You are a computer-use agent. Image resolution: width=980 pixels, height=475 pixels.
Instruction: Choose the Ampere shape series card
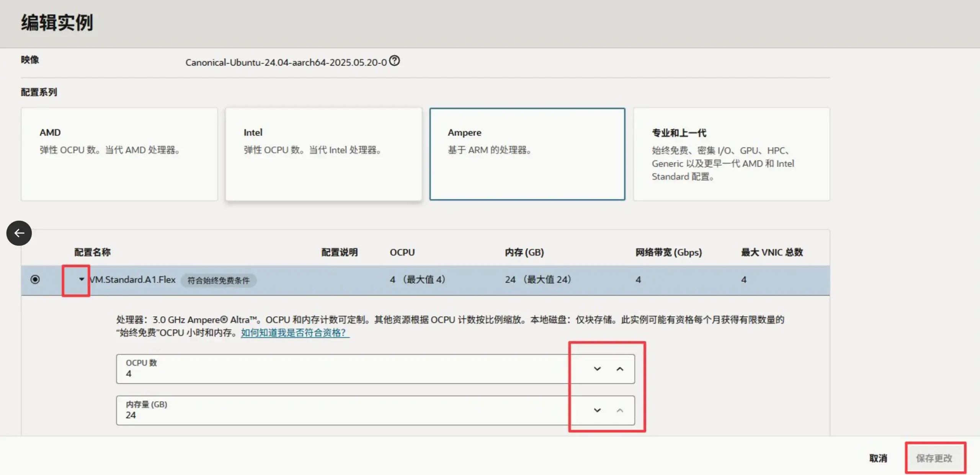(x=527, y=154)
